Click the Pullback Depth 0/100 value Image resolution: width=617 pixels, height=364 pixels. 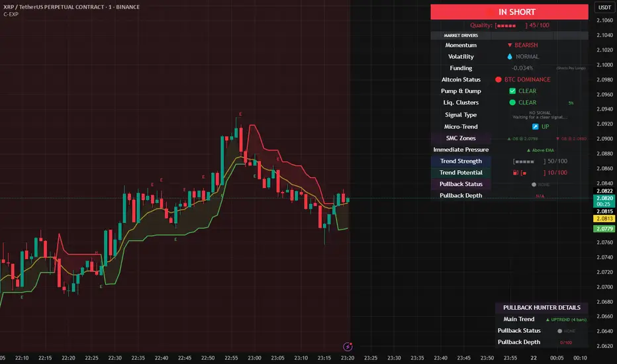[566, 343]
